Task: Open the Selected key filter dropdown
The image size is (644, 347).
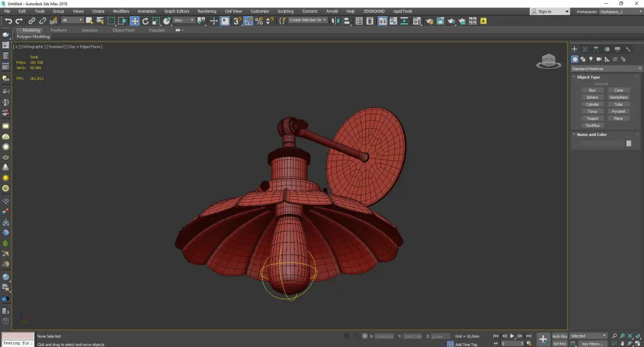Action: tap(588, 336)
